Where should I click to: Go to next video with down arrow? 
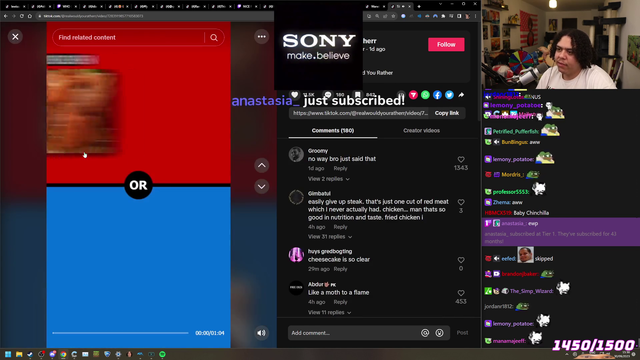click(x=262, y=187)
